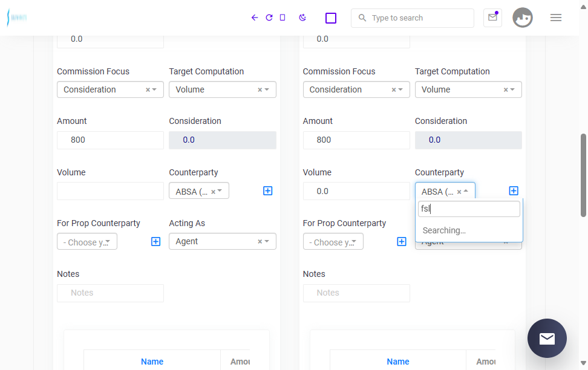Image resolution: width=588 pixels, height=370 pixels.
Task: Clear right Counterparty ABSA selection
Action: [x=459, y=192]
